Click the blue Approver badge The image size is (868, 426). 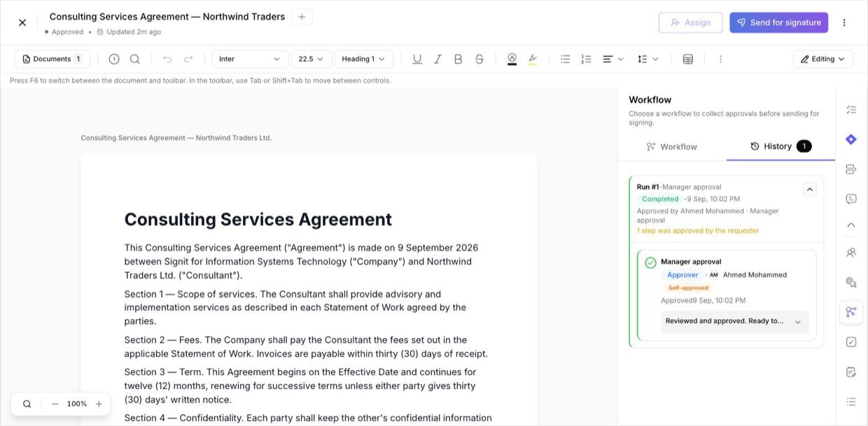[x=682, y=275]
